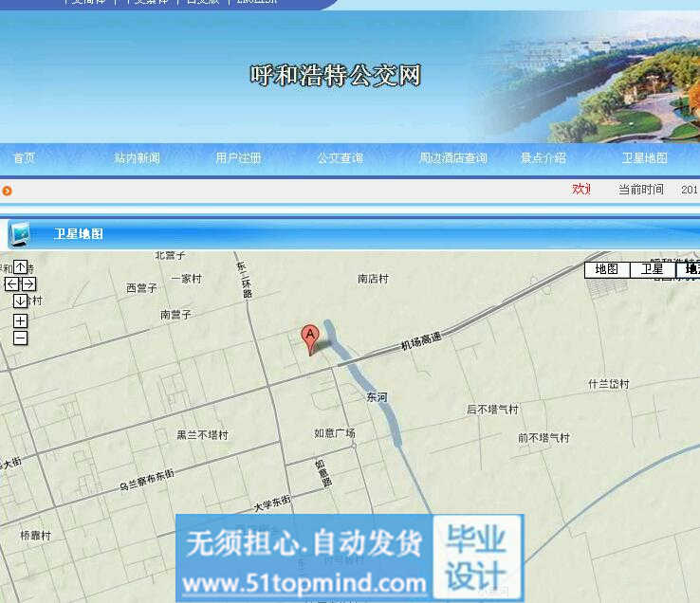The image size is (700, 603).
Task: Click 西营子 label on the map
Action: 141,288
